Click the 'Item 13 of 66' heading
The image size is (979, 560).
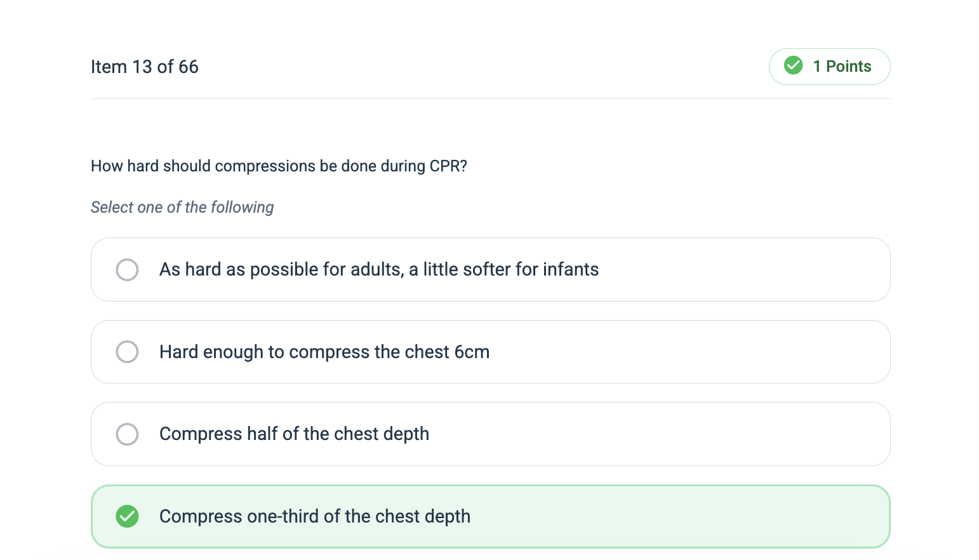tap(145, 67)
